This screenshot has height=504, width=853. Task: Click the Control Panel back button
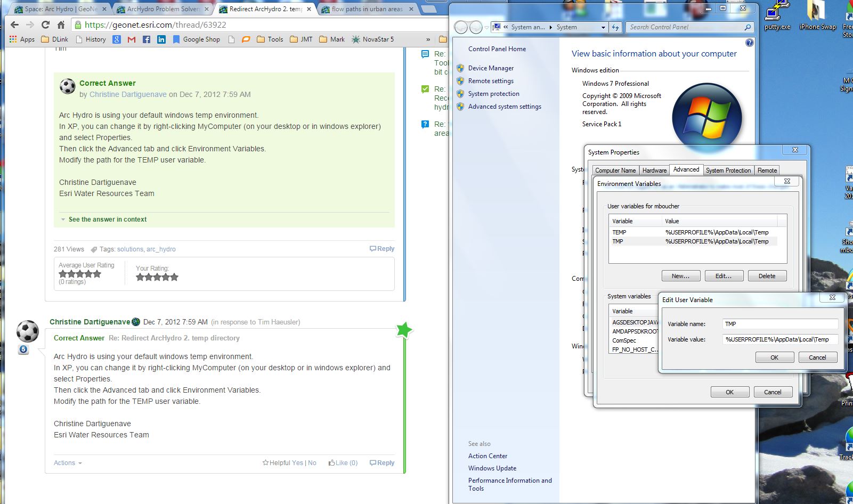click(x=461, y=27)
